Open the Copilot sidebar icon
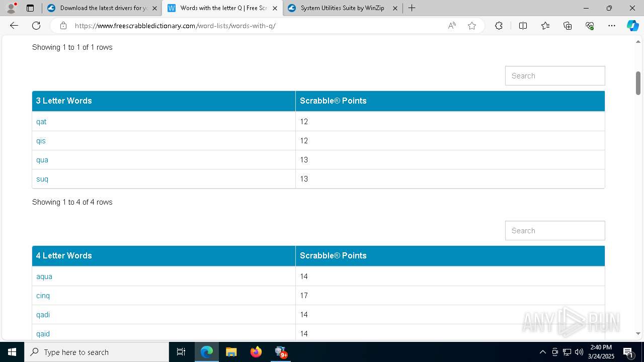The image size is (644, 362). click(632, 26)
